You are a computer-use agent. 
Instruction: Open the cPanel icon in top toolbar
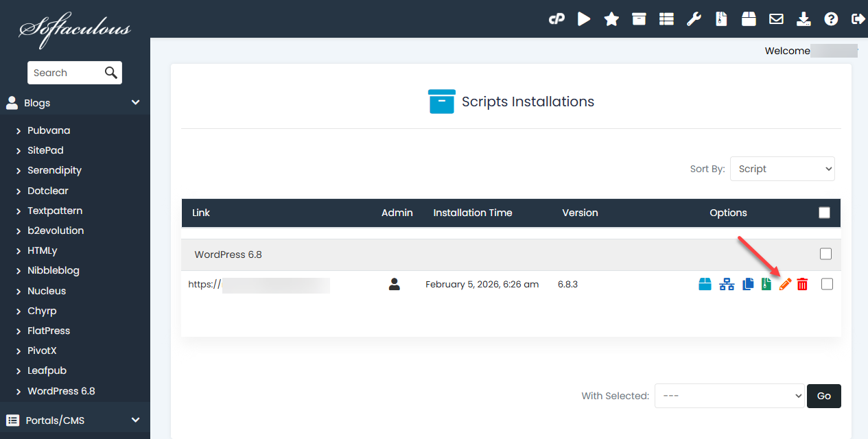point(556,19)
